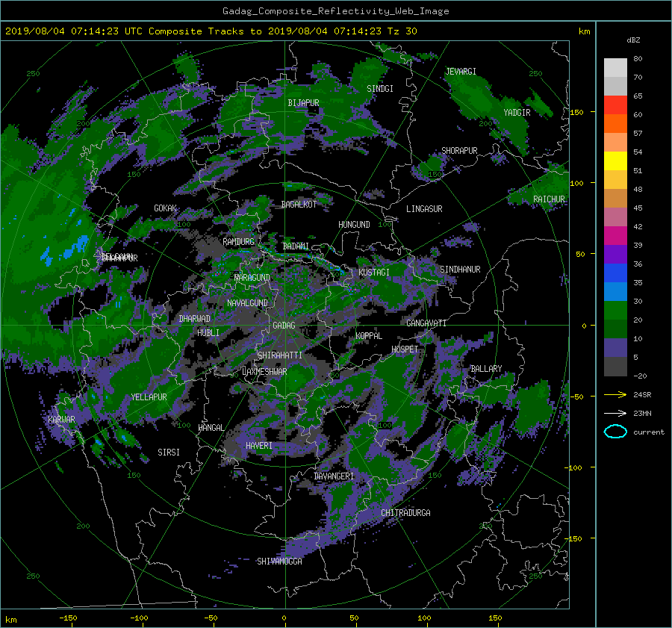672x628 pixels.
Task: Select the 80 dBZ light gray swatch
Action: point(615,67)
